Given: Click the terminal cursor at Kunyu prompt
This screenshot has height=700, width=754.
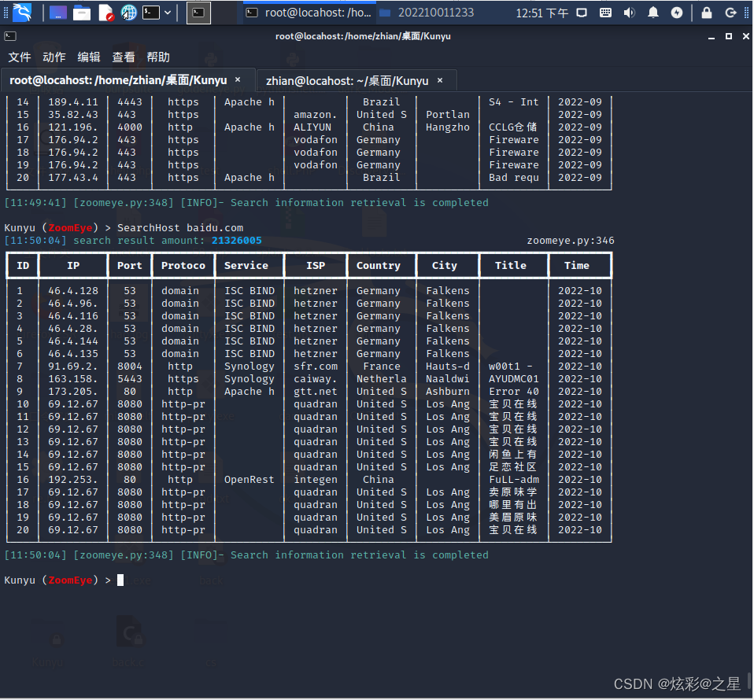Looking at the screenshot, I should tap(120, 580).
